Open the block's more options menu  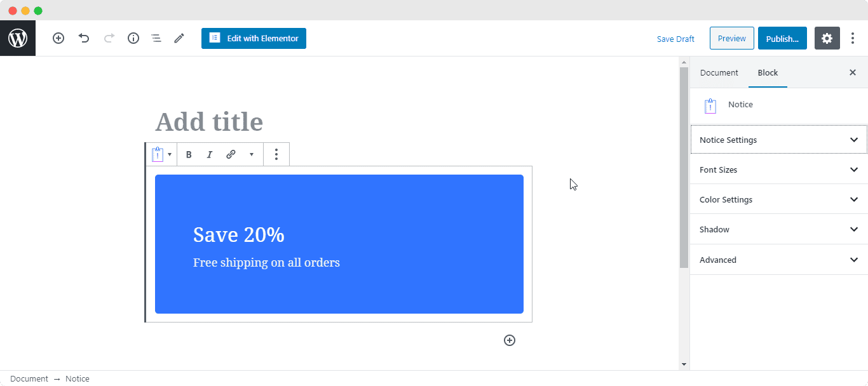276,154
